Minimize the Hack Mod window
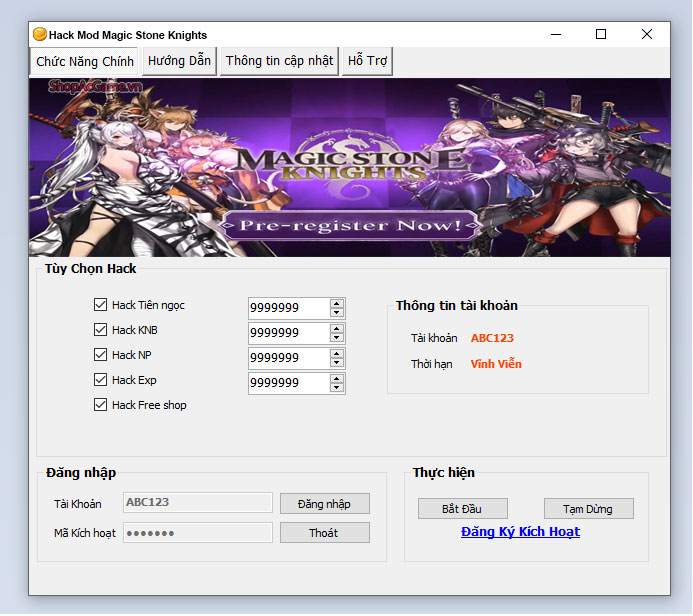The image size is (693, 616). point(556,34)
